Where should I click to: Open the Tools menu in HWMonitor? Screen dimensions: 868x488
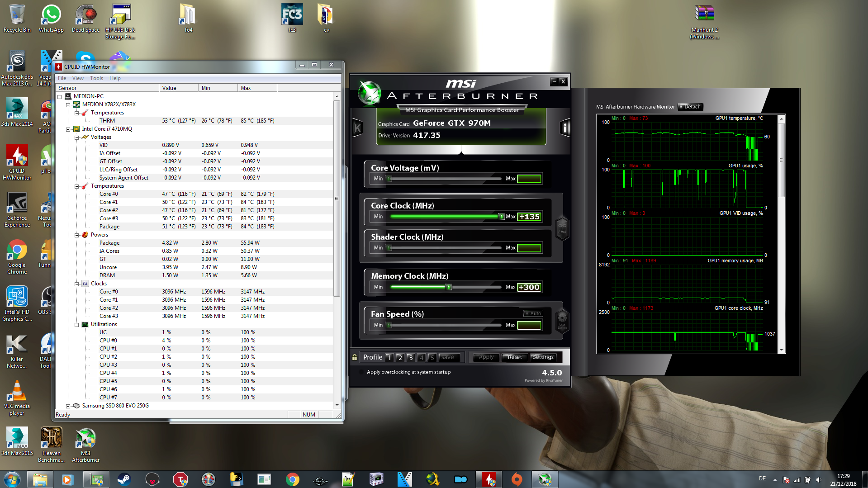(x=96, y=78)
